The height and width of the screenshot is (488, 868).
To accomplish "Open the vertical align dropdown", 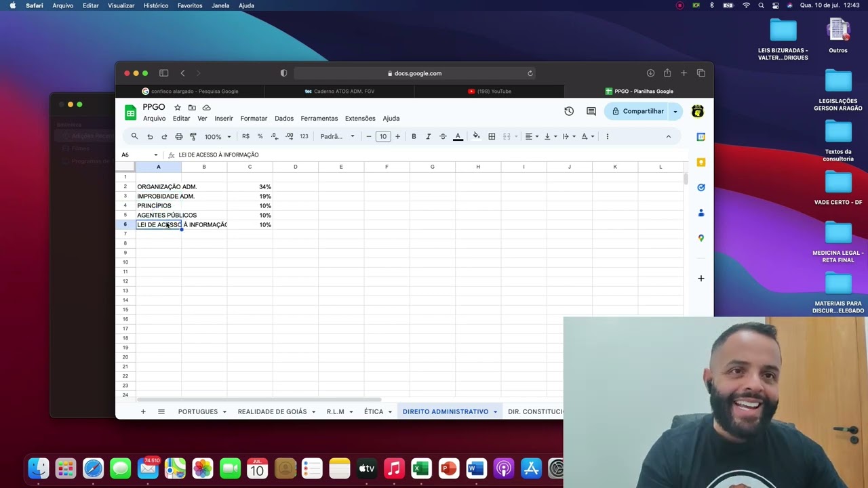I will coord(550,136).
